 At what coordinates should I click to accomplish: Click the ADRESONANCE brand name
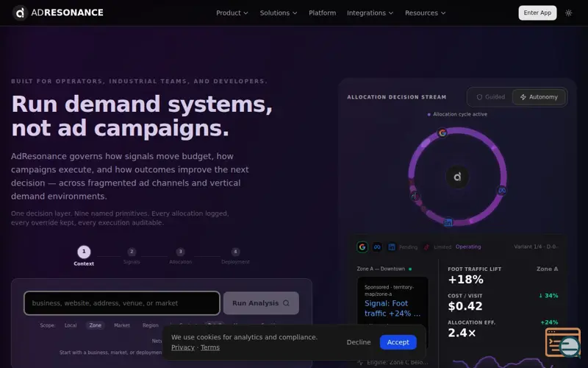point(67,13)
